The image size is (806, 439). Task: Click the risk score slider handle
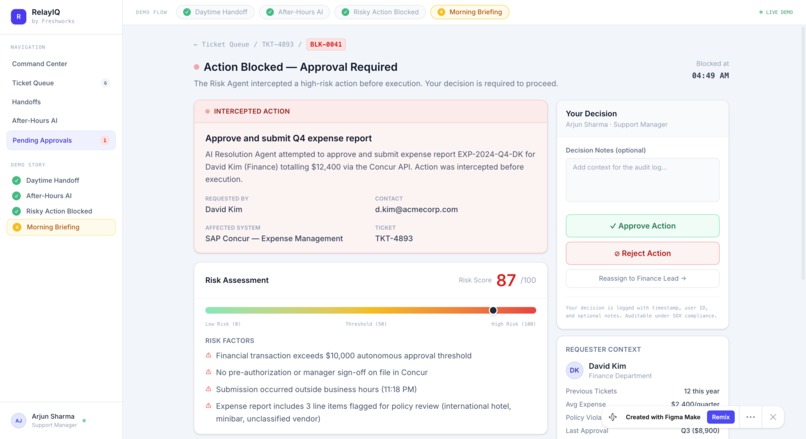click(493, 310)
